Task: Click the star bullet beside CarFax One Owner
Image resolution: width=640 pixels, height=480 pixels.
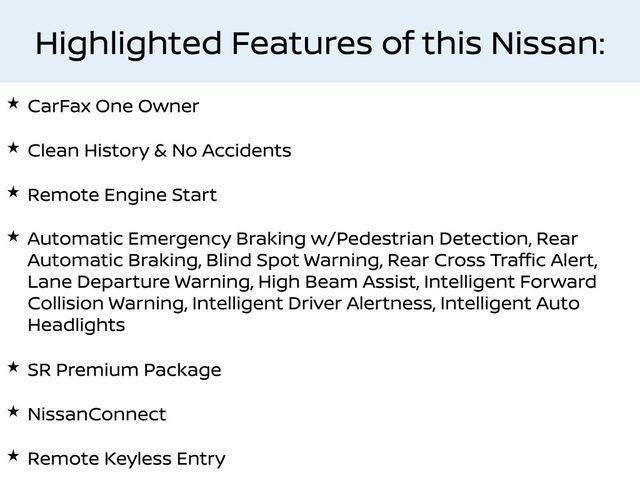Action: [x=13, y=103]
